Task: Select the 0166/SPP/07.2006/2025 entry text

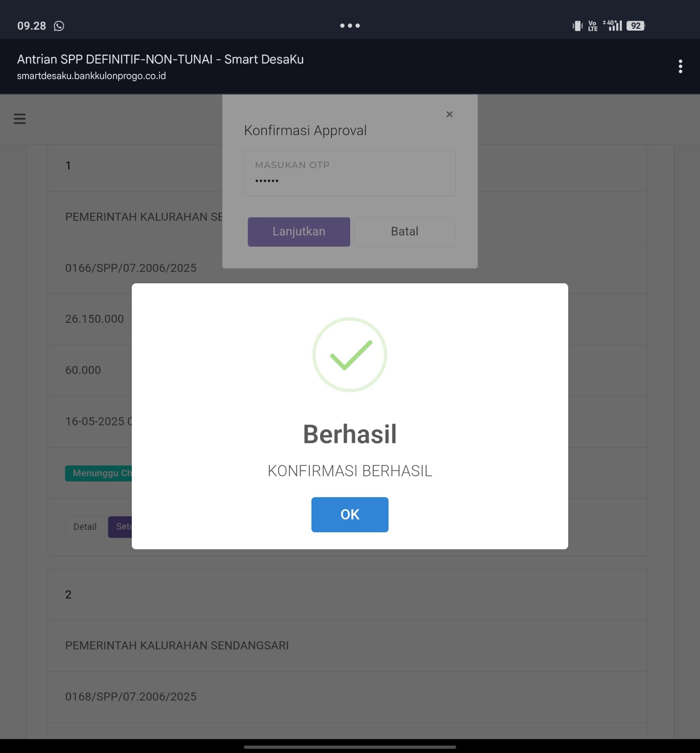Action: coord(131,268)
